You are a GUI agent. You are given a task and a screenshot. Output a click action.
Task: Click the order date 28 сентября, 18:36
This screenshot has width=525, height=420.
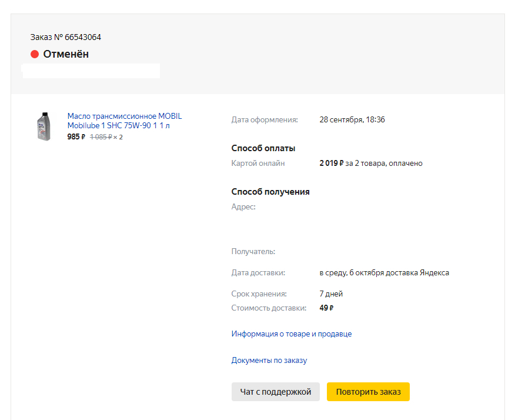click(352, 119)
